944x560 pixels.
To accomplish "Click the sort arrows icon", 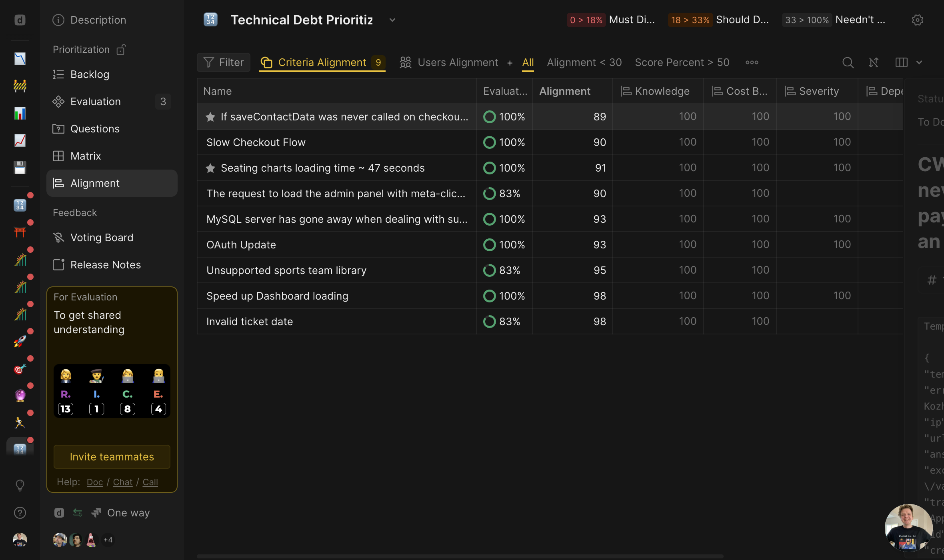I will click(874, 62).
